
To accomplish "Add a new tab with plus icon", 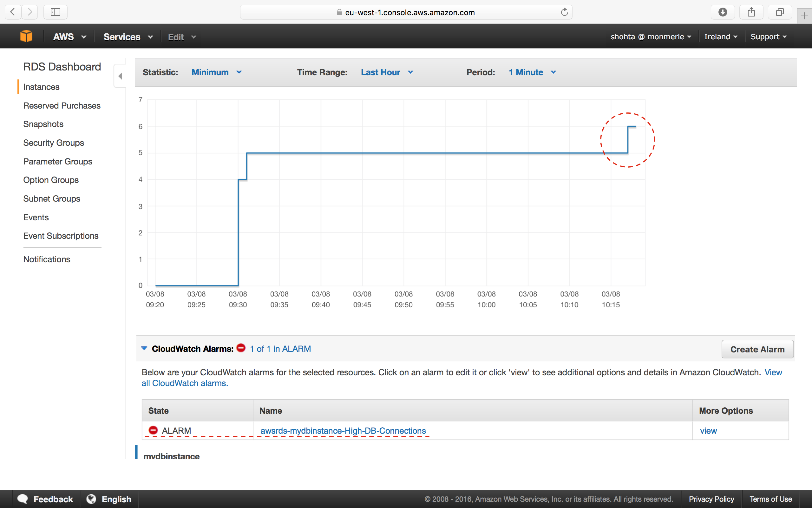I will point(804,16).
